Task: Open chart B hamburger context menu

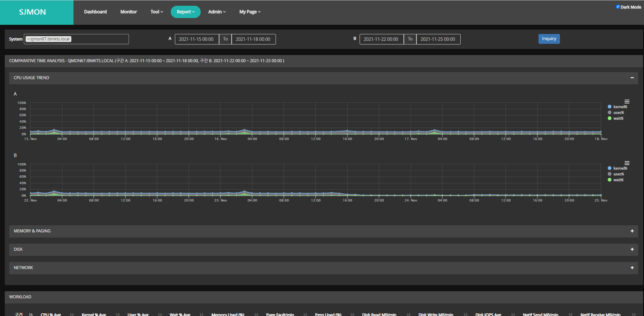Action: (x=627, y=163)
